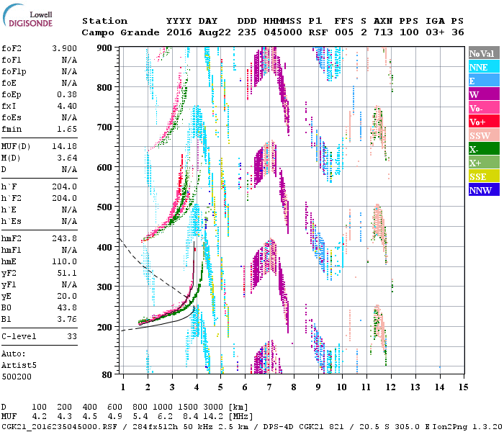Click the fmin value 1.65
The width and height of the screenshot is (504, 432).
pos(67,129)
